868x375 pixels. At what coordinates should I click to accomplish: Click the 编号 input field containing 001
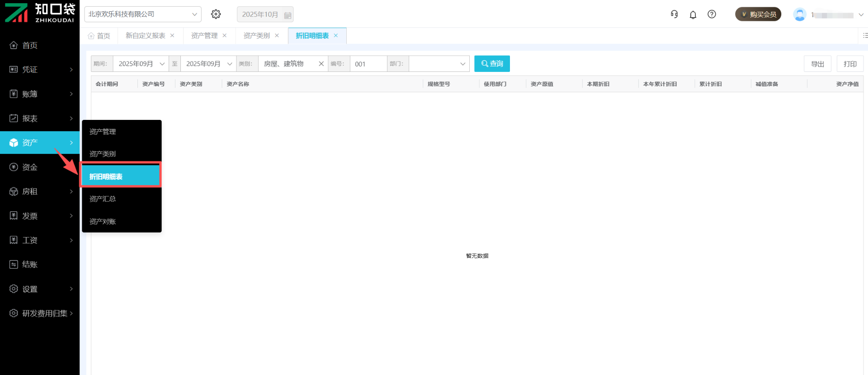pos(368,64)
